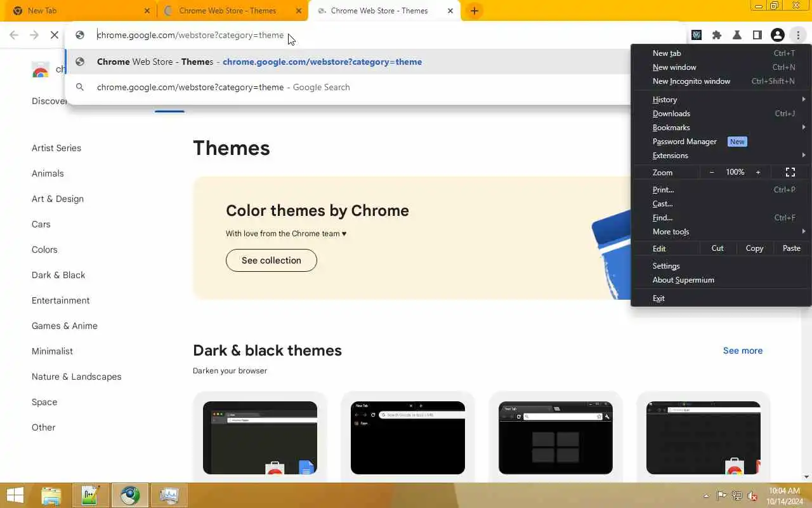Viewport: 812px width, 508px height.
Task: Close the second Chrome Web Store tab
Action: (x=299, y=11)
